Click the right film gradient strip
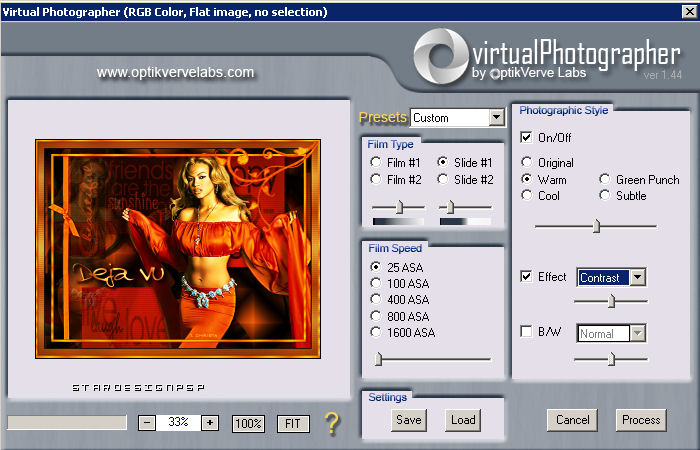The height and width of the screenshot is (450, 700). pos(465,221)
